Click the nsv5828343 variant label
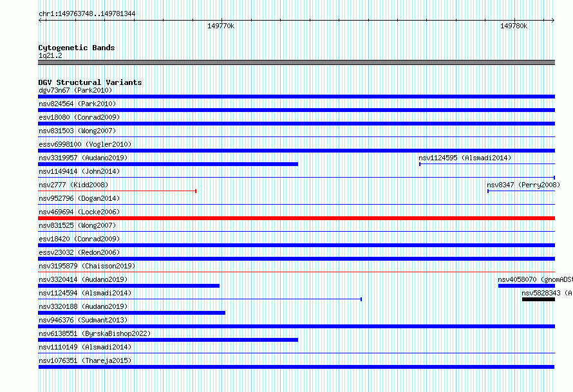Screen dimensions: 573x392 coord(547,293)
